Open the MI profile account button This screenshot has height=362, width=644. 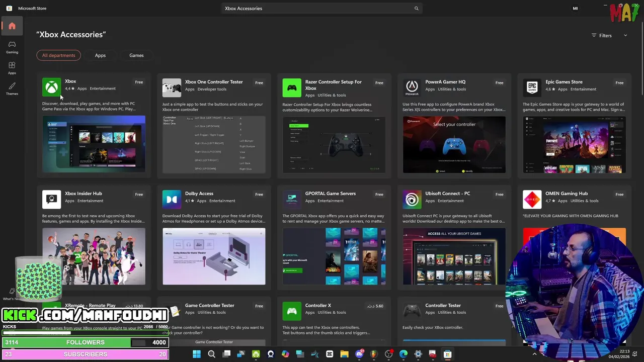click(575, 9)
